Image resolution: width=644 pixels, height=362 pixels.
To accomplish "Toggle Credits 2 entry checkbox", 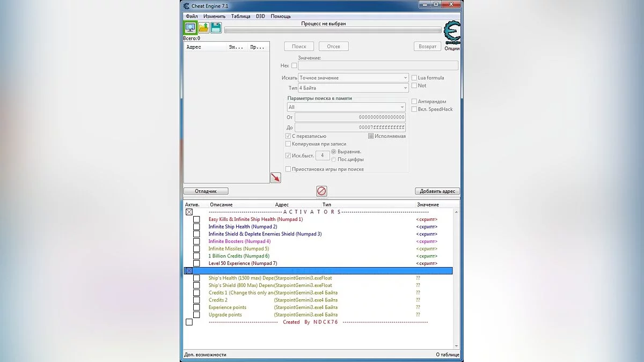I will [x=196, y=300].
